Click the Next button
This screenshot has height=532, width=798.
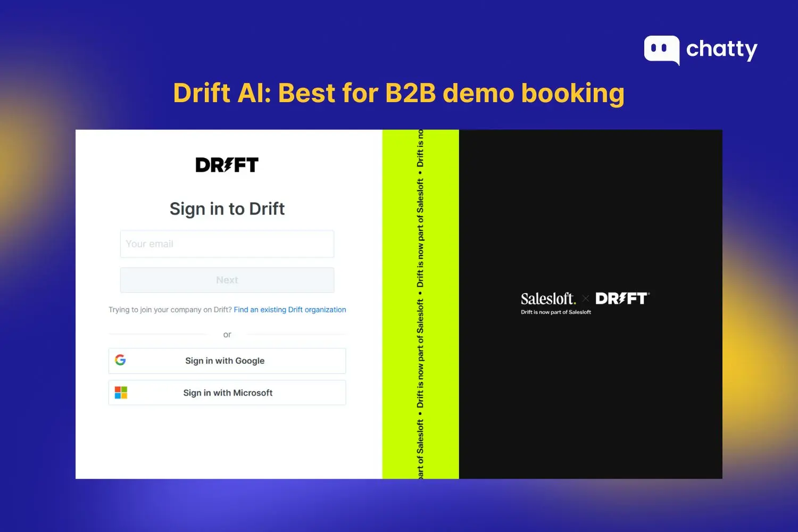click(x=227, y=280)
